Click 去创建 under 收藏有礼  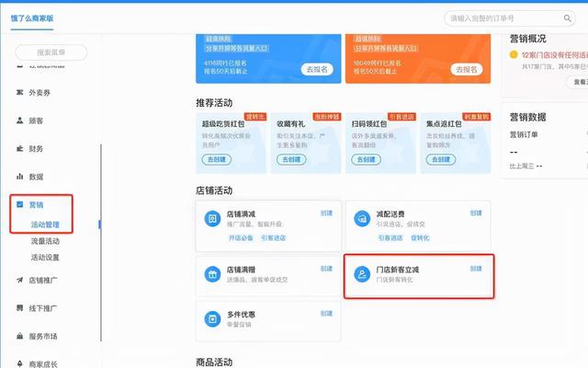coord(291,159)
